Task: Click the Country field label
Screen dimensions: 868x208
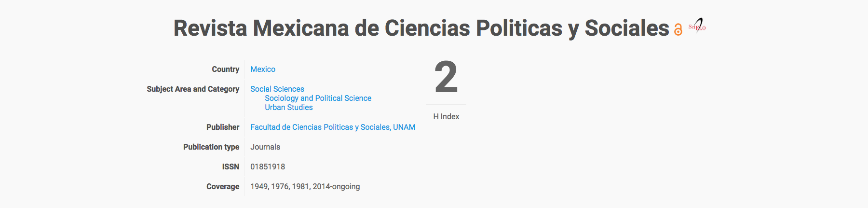Action: click(x=225, y=69)
